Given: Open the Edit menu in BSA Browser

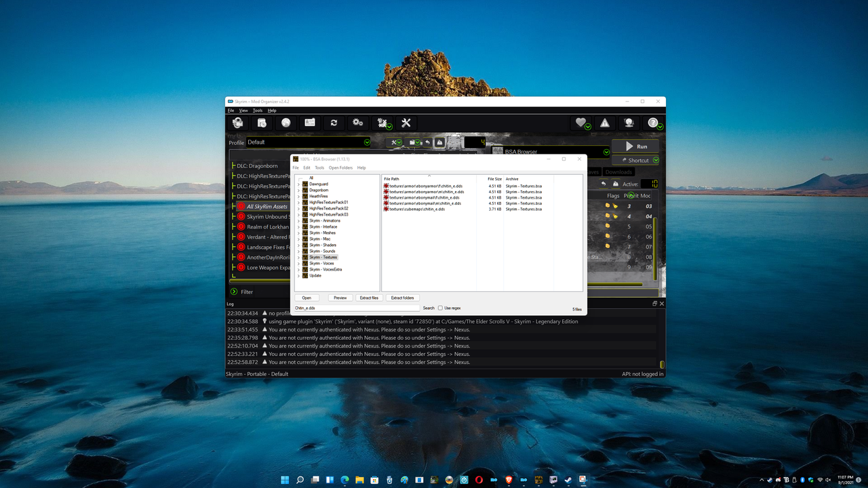Looking at the screenshot, I should [307, 167].
